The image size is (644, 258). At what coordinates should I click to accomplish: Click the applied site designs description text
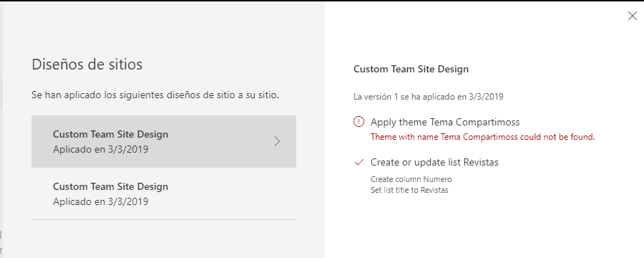click(155, 95)
